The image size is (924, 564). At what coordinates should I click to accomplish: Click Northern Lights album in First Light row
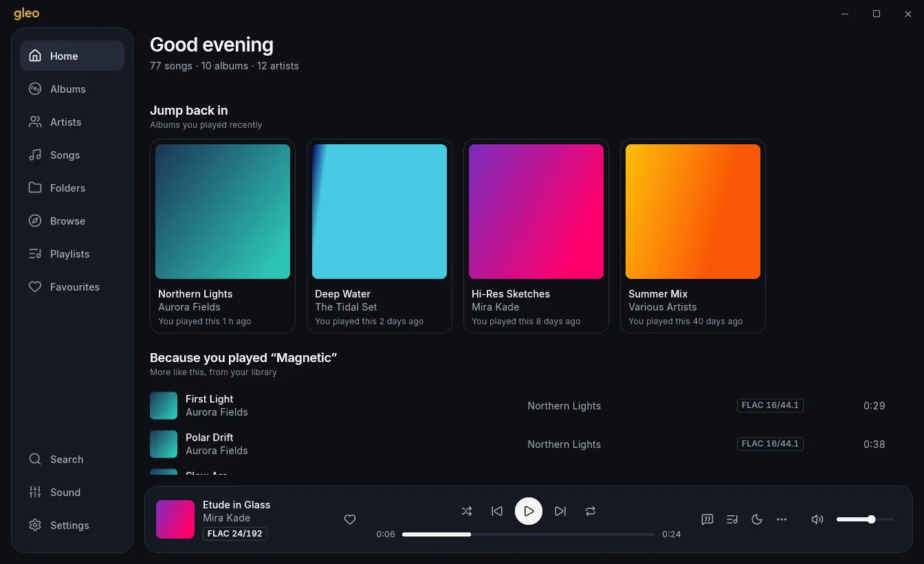564,406
